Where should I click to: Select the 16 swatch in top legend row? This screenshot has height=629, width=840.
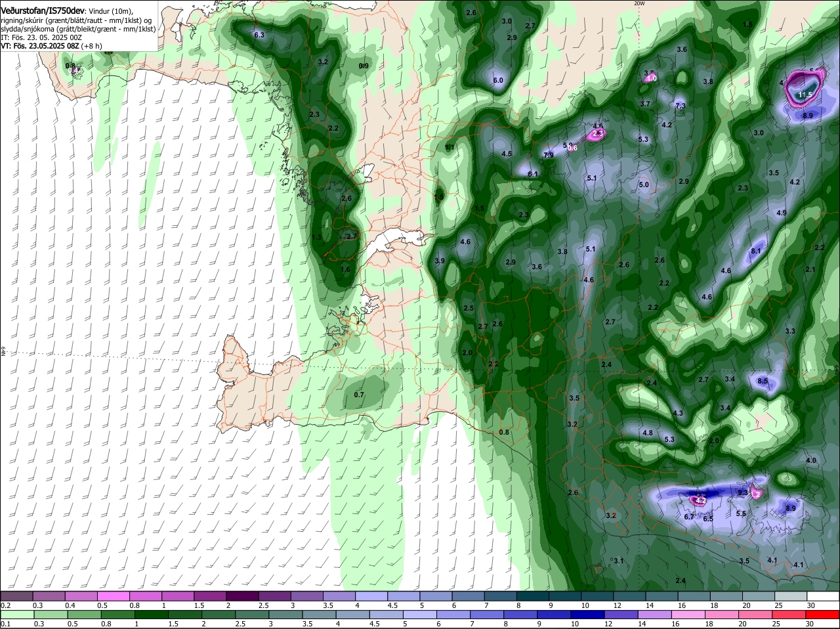tap(696, 597)
